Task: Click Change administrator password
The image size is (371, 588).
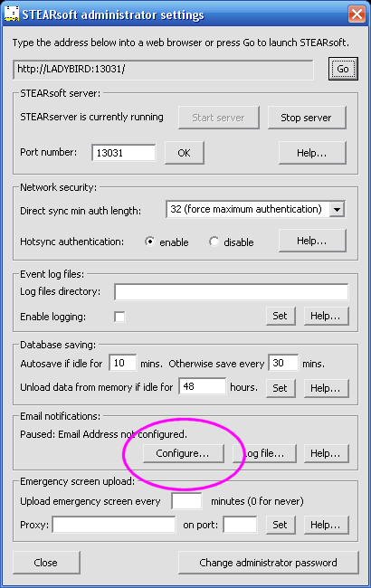Action: click(x=268, y=563)
